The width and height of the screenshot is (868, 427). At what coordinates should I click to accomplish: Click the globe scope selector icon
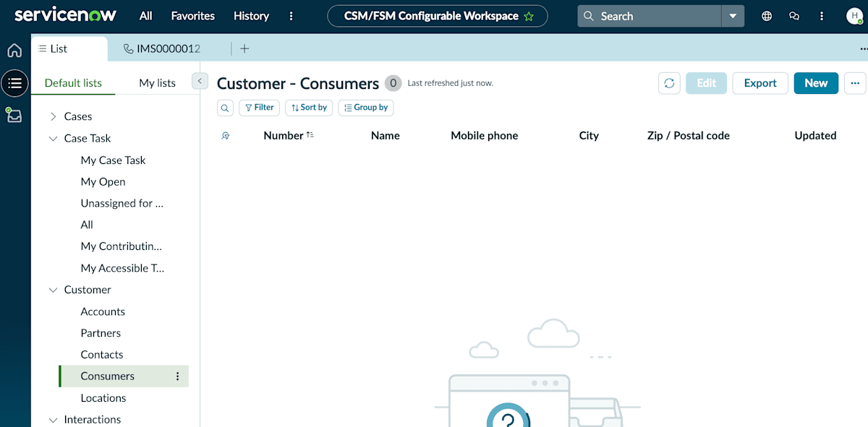click(x=767, y=16)
